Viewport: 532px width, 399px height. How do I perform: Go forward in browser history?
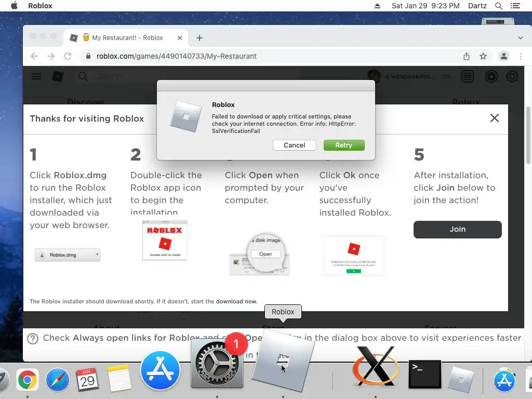coord(51,56)
